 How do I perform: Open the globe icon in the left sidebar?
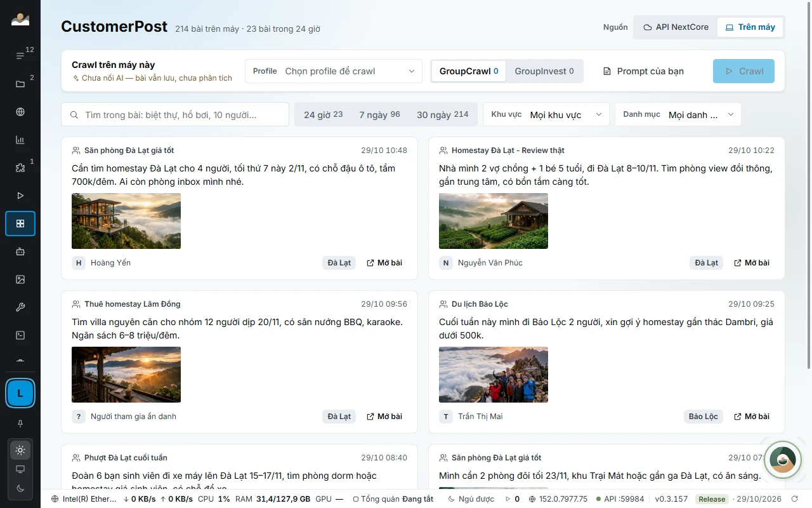coord(20,112)
